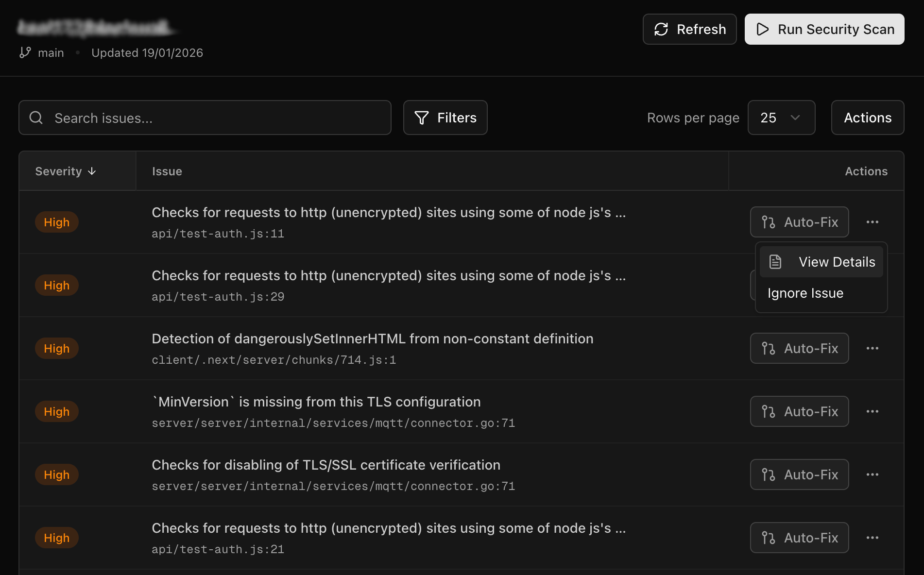Open more options for api/test-auth.js:21
Screen dimensions: 924x575
[x=872, y=538]
